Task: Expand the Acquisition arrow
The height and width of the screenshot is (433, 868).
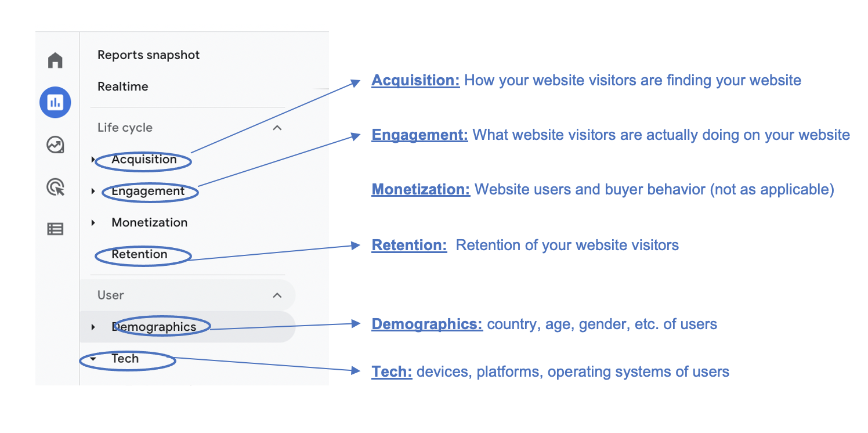Action: (x=93, y=160)
